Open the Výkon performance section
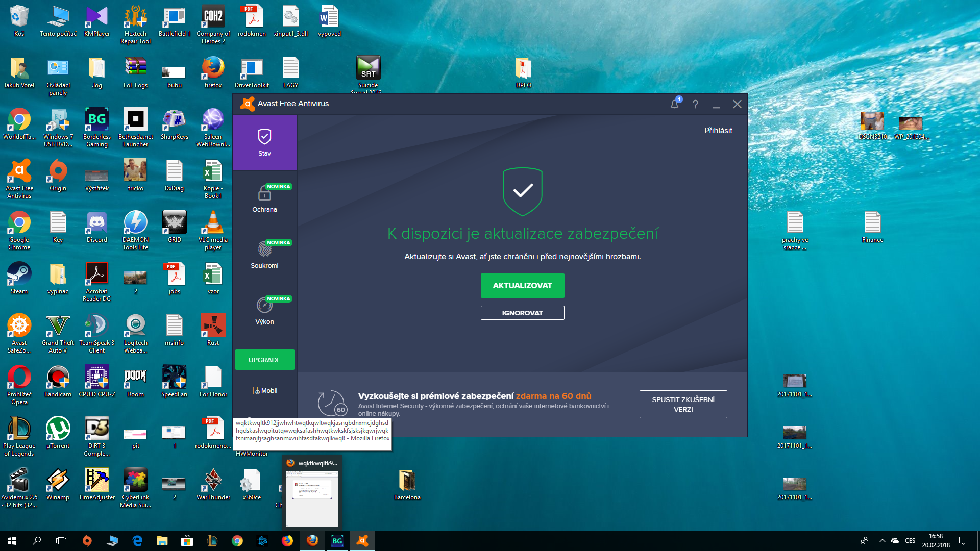Viewport: 980px width, 551px height. pyautogui.click(x=264, y=311)
